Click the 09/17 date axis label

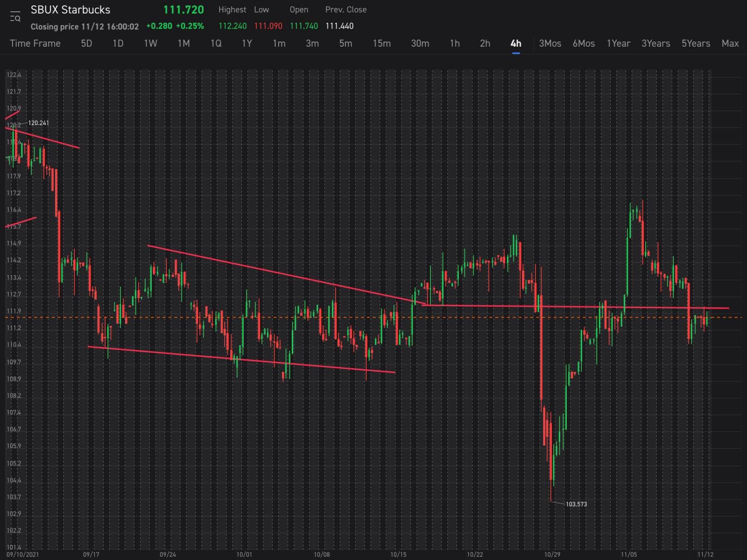pos(91,554)
